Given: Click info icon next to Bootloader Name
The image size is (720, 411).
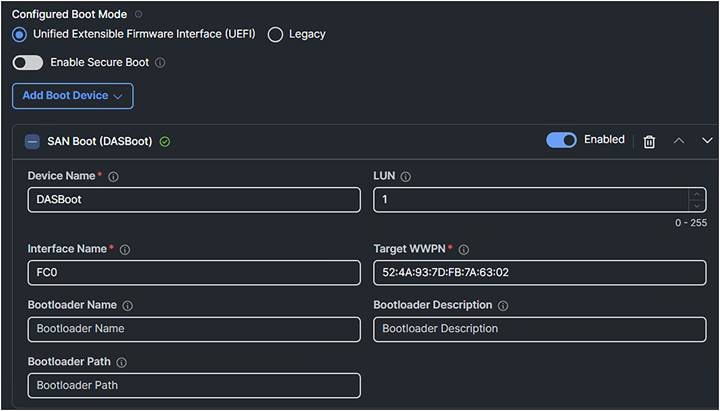Looking at the screenshot, I should pyautogui.click(x=127, y=306).
